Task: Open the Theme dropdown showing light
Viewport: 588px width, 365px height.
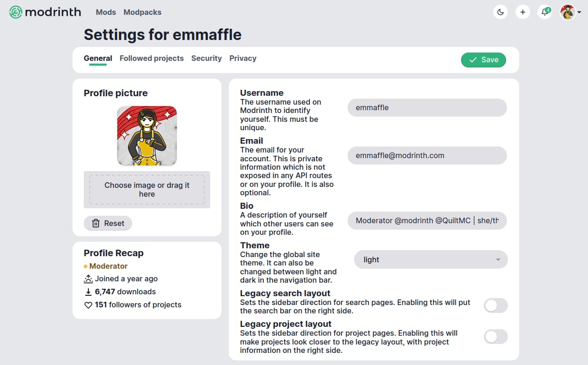Action: point(430,259)
